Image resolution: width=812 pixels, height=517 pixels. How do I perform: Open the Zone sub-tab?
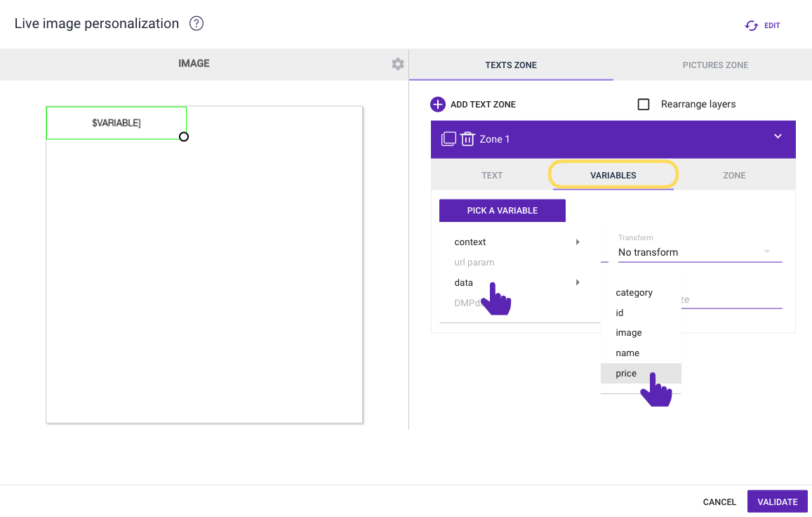(x=734, y=176)
